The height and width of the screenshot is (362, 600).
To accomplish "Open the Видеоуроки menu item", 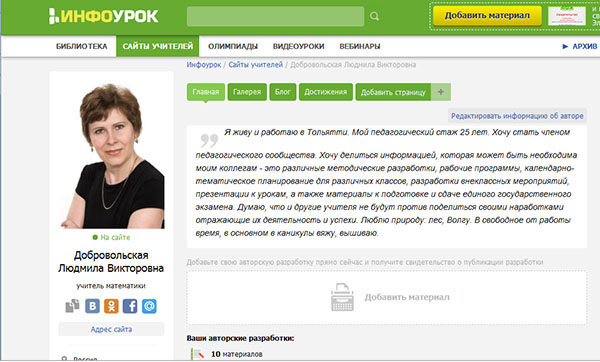I will [298, 46].
